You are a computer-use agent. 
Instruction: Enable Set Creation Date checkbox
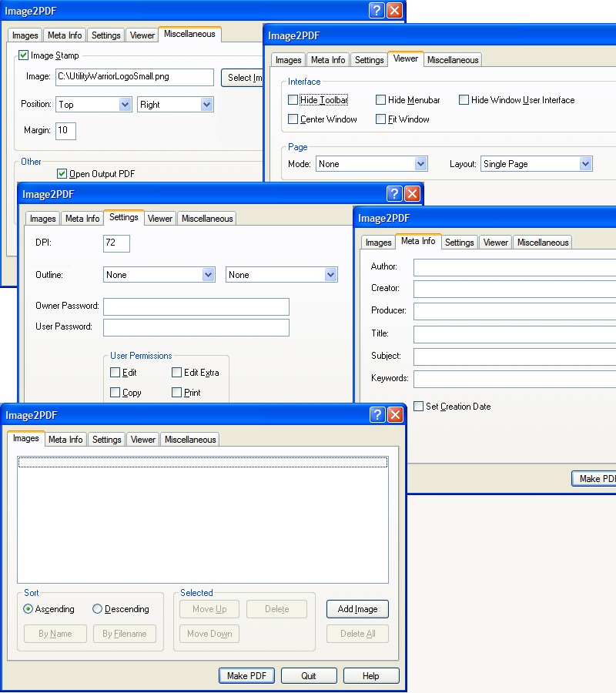click(418, 406)
